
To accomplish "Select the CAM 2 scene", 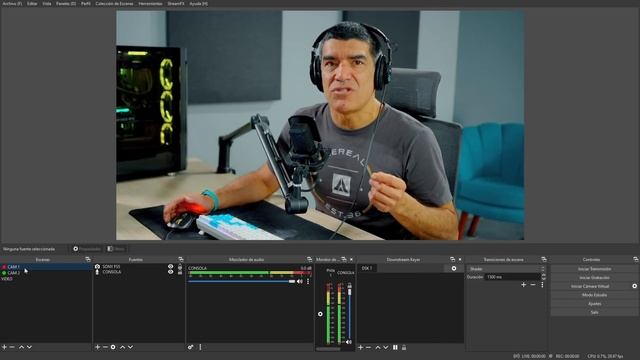I will click(46, 273).
